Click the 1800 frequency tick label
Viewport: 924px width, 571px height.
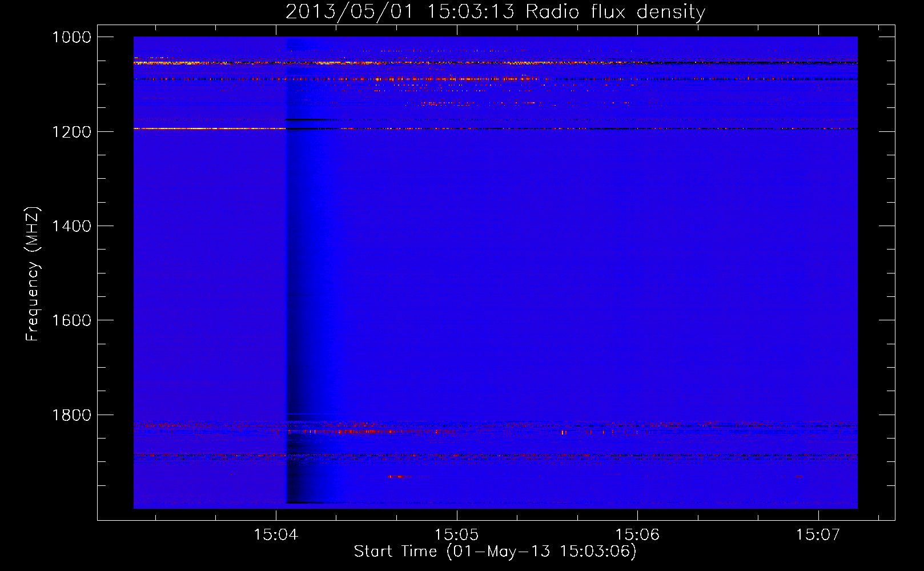(71, 415)
